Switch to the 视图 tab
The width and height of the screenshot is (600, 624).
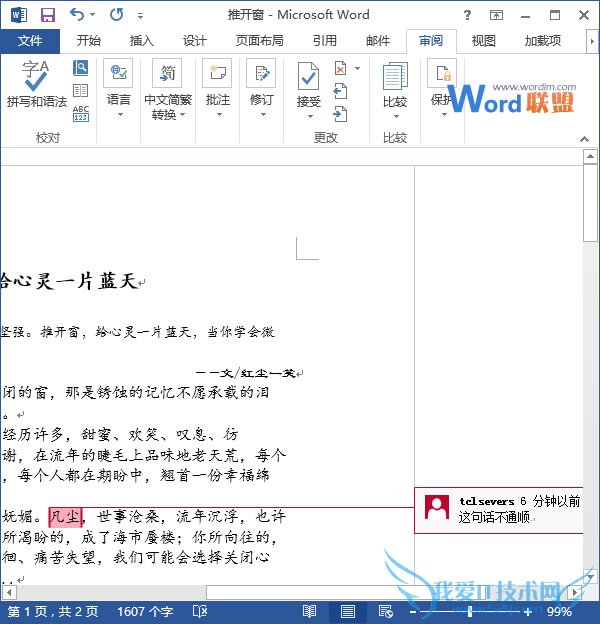pyautogui.click(x=484, y=41)
